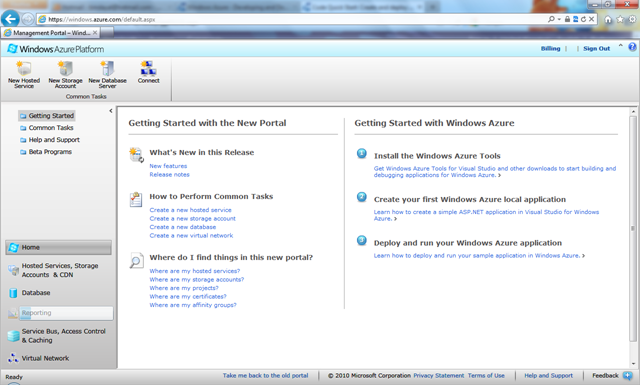Click the blue help question mark icon
640x385 pixels.
(x=632, y=47)
